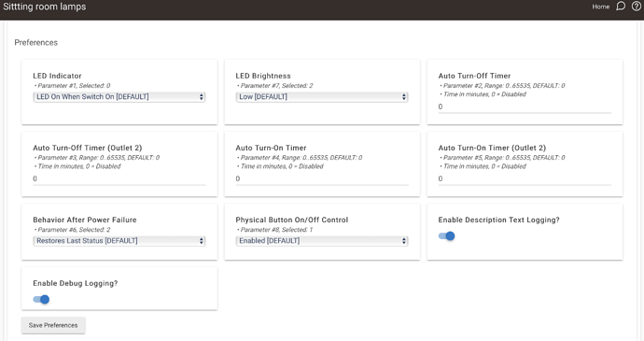Click the Sittting room lamps title
Screen dimensions: 644x341
pyautogui.click(x=45, y=7)
